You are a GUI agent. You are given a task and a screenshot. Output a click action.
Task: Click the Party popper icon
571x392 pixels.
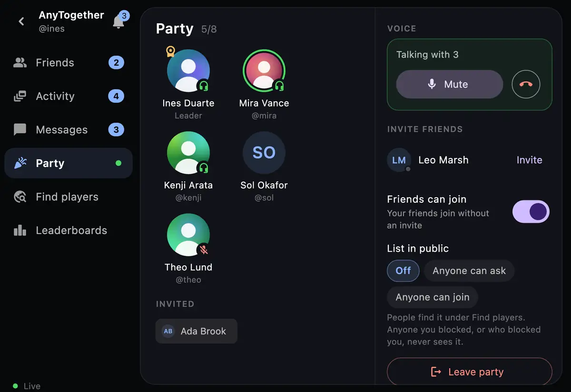[20, 163]
